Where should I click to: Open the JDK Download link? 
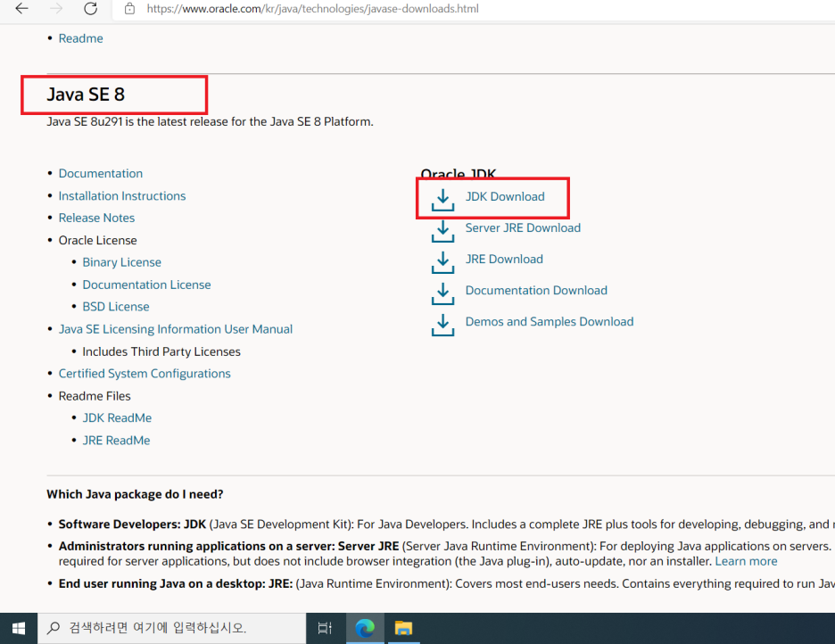point(505,196)
